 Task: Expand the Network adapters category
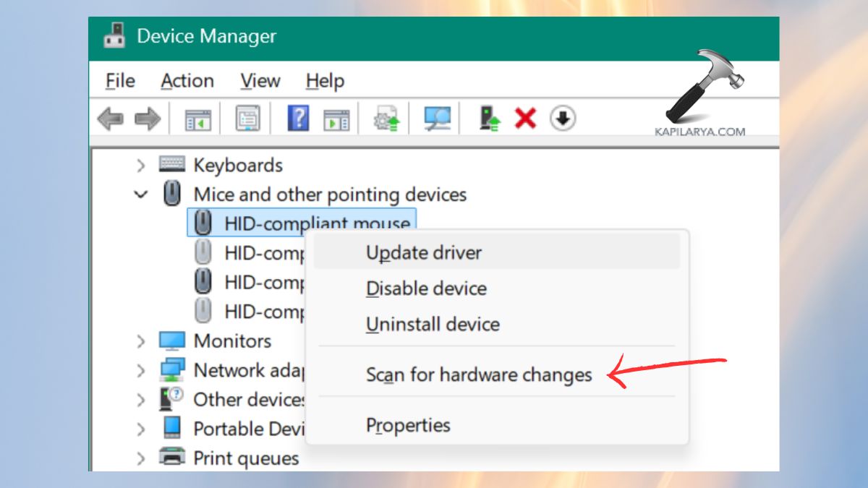140,370
